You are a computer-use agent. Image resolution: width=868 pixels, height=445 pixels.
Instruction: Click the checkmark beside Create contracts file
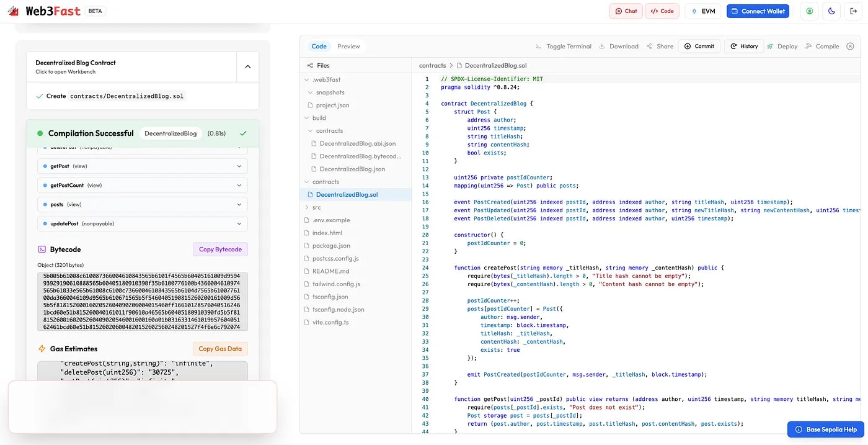point(40,96)
